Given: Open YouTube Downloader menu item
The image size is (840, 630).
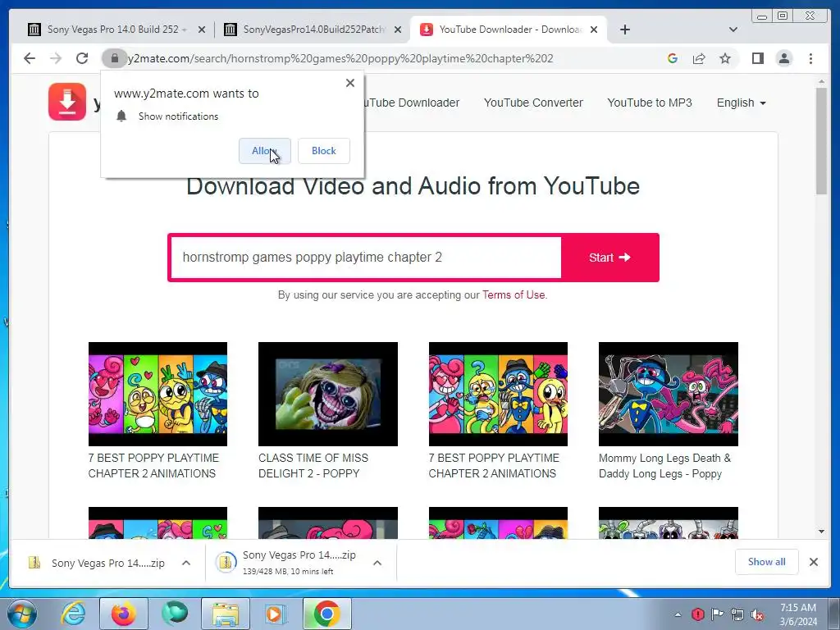Looking at the screenshot, I should click(412, 103).
